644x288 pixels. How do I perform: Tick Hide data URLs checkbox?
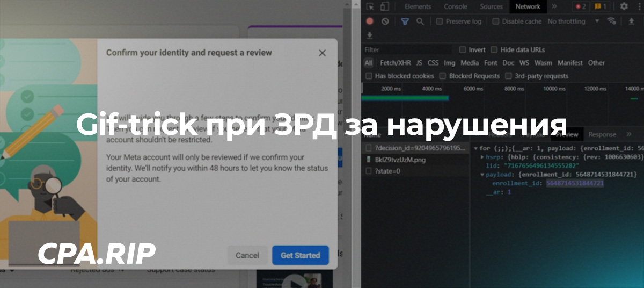tap(494, 49)
